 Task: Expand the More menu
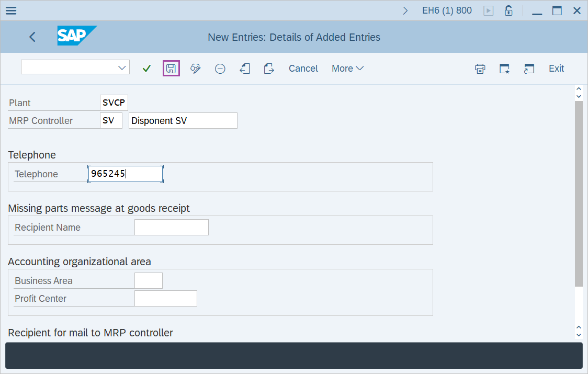pos(347,68)
